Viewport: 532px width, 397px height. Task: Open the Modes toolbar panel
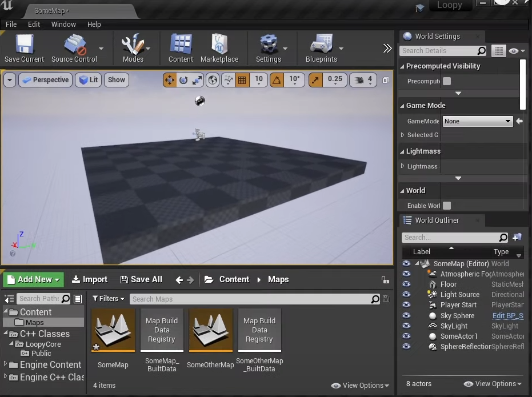[133, 48]
